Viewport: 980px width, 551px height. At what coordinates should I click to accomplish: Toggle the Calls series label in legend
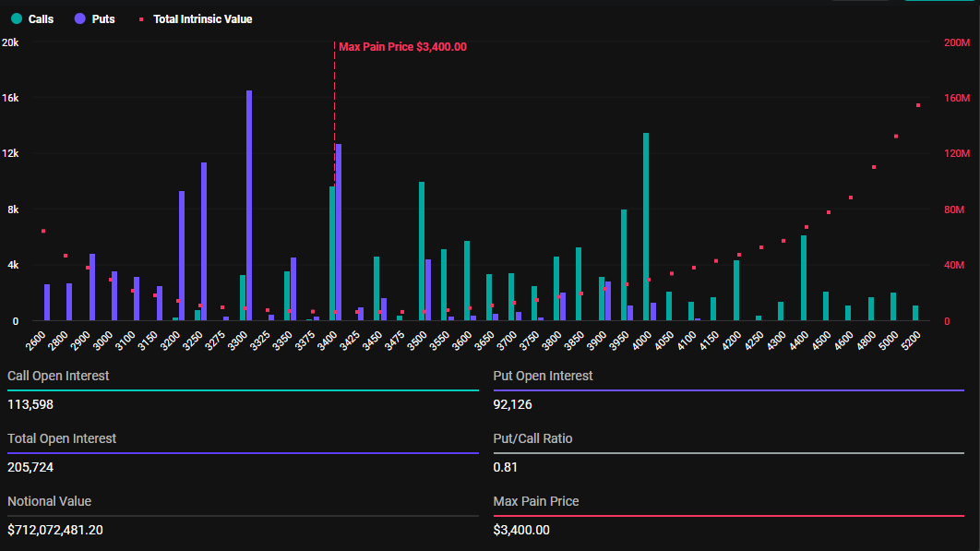click(41, 18)
